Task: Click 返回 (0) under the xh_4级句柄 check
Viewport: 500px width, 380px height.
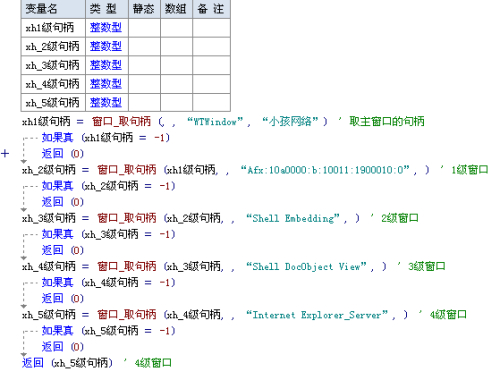Action: click(x=63, y=299)
